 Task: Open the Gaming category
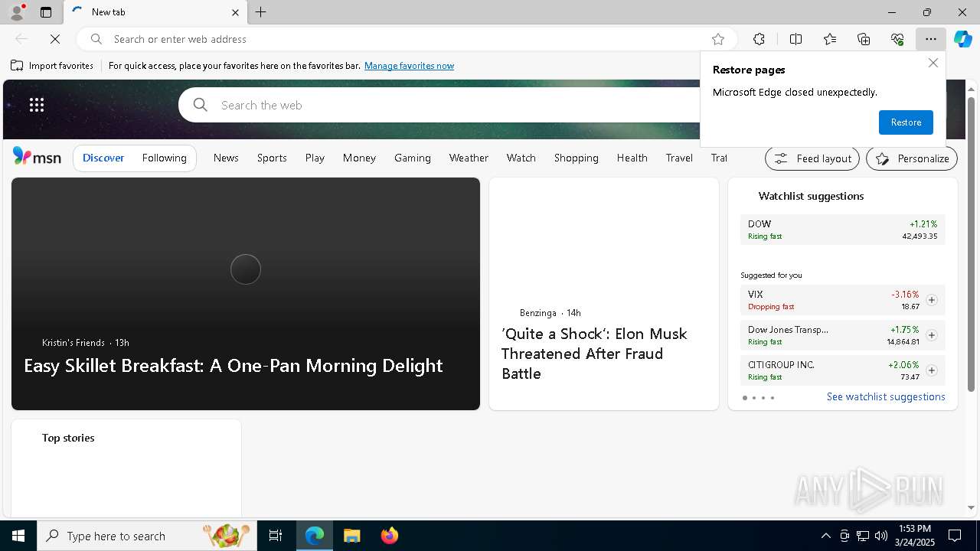click(x=413, y=158)
